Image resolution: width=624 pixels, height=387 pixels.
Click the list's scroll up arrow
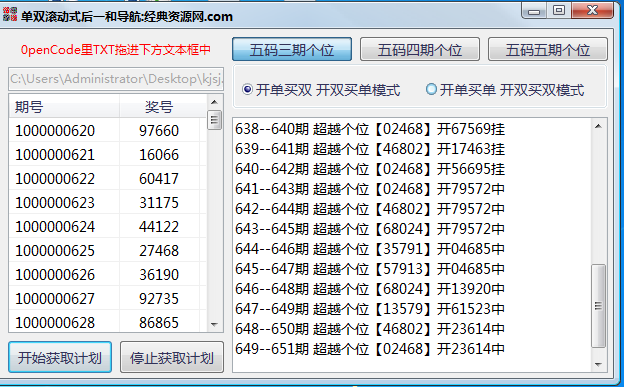[214, 102]
